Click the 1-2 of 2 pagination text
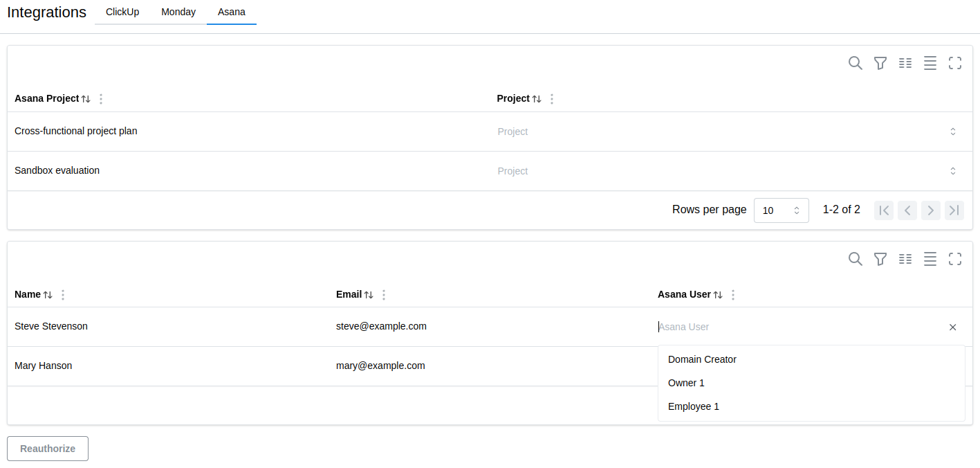980x468 pixels. click(x=842, y=209)
